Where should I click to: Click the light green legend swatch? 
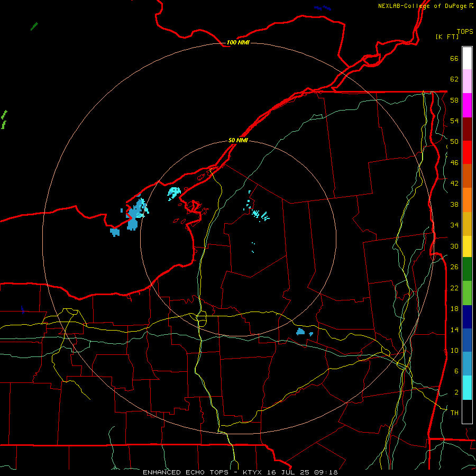click(x=467, y=293)
